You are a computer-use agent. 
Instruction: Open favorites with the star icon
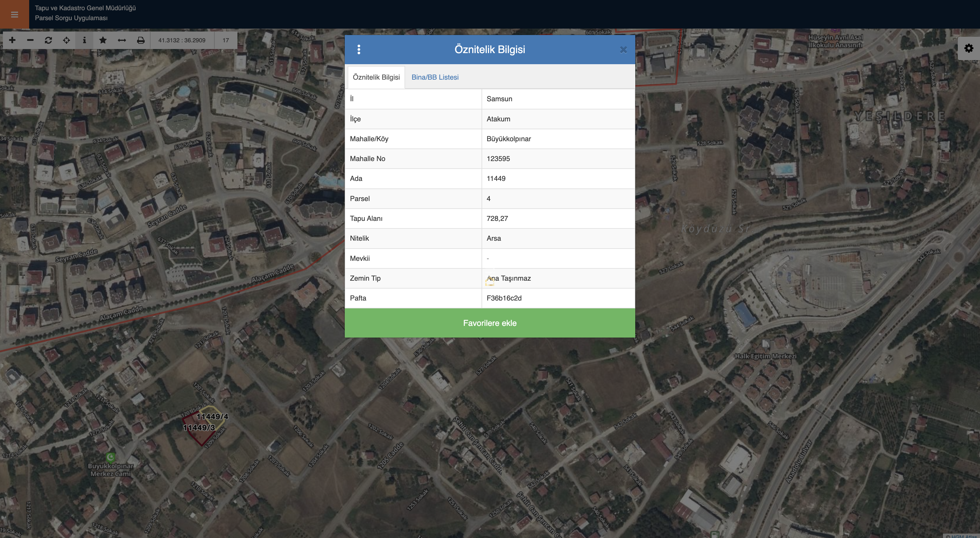coord(103,40)
